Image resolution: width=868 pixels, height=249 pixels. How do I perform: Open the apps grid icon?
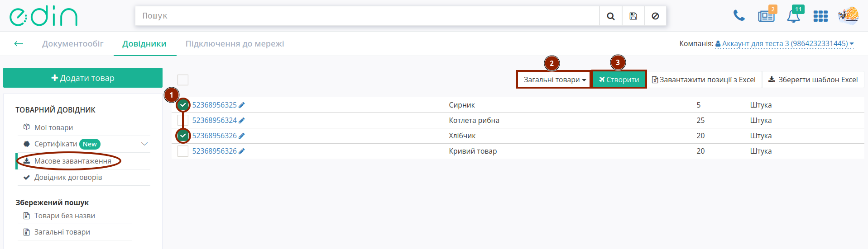(820, 16)
